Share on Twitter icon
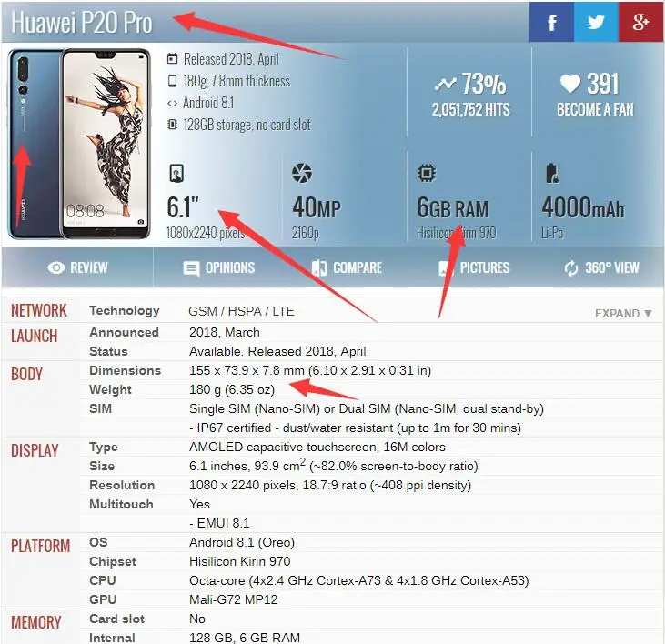 tap(596, 22)
